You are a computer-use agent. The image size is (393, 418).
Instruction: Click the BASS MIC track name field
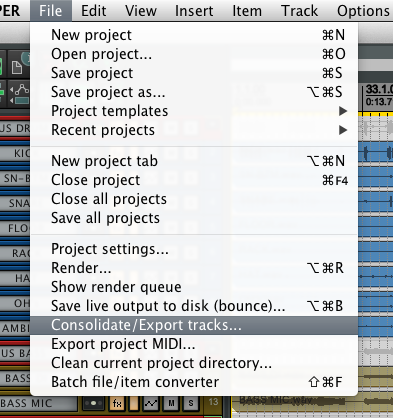pos(38,404)
